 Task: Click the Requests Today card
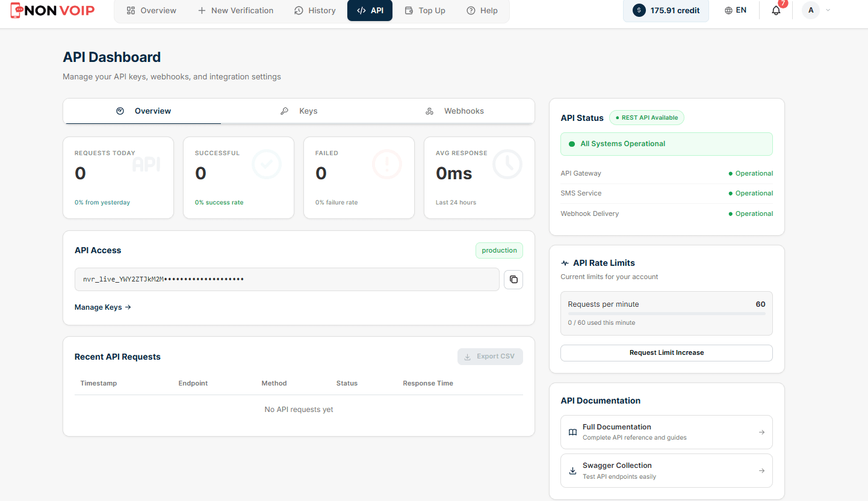tap(118, 177)
